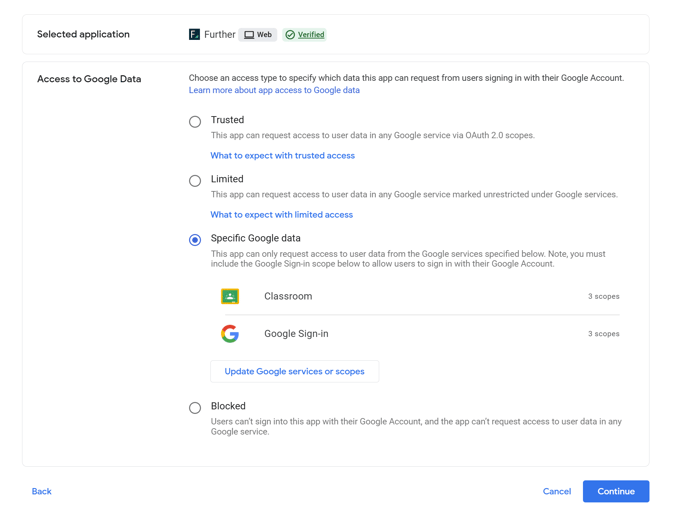Image resolution: width=688 pixels, height=522 pixels.
Task: Click the Verified link label
Action: (311, 35)
